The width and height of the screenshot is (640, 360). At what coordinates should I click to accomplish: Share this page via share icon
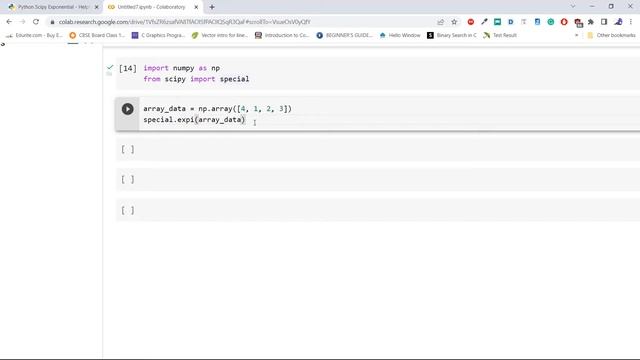pos(440,22)
